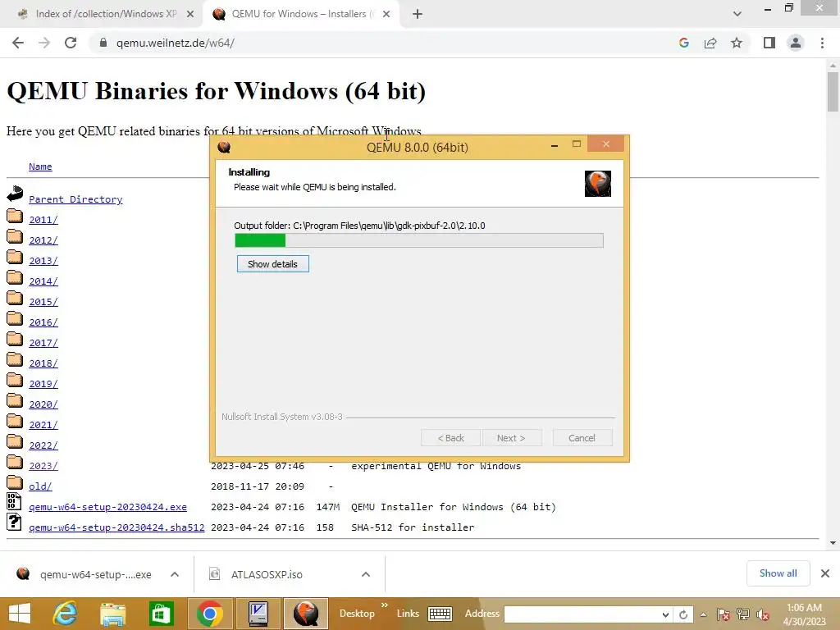The image size is (840, 630).
Task: Open the taskbar Address dropdown arrow
Action: (x=665, y=614)
